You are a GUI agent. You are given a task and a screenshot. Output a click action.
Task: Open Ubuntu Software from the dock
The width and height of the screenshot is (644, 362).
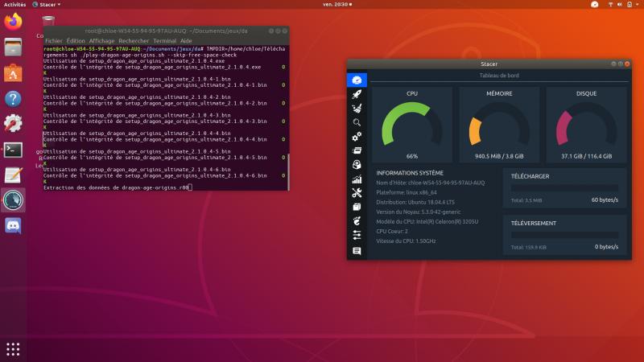[x=13, y=73]
